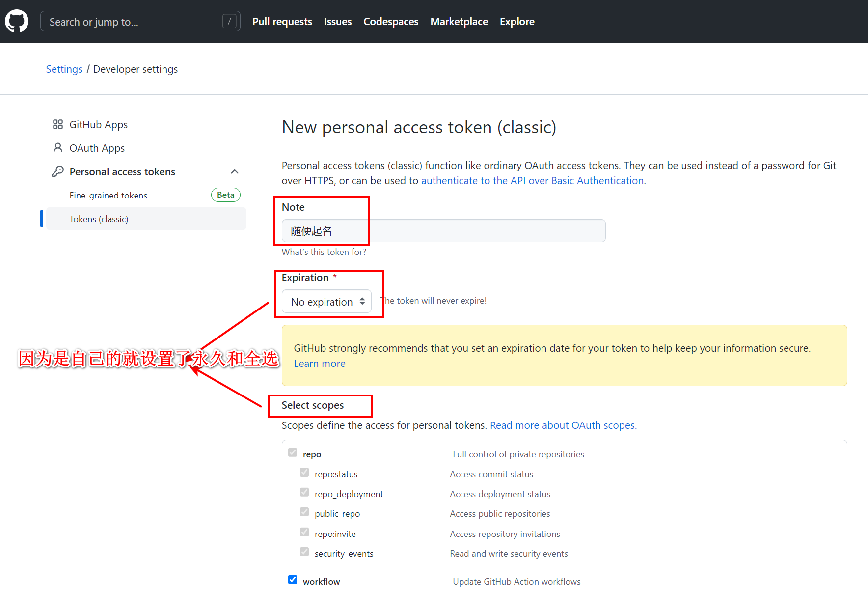Open Explore in top navigation

[x=517, y=22]
